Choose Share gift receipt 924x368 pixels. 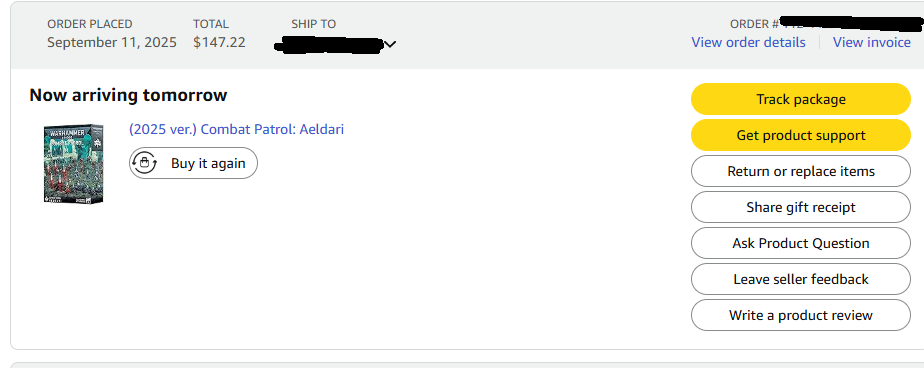click(x=801, y=207)
